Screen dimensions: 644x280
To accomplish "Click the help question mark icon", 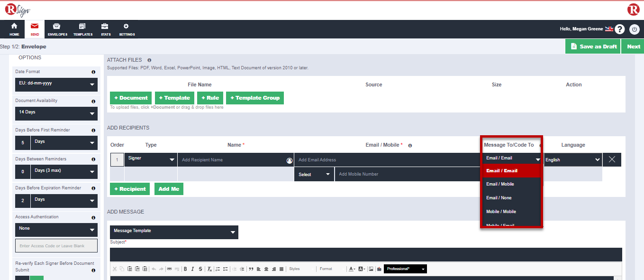I will [619, 29].
